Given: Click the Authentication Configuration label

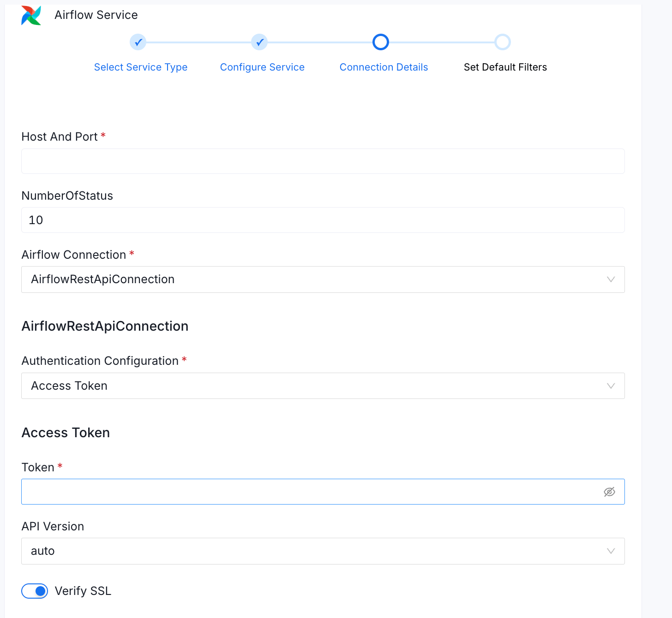Looking at the screenshot, I should (x=100, y=361).
